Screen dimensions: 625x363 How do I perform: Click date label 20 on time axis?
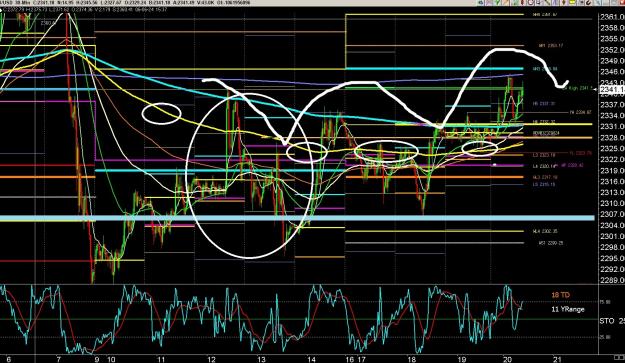pos(508,359)
